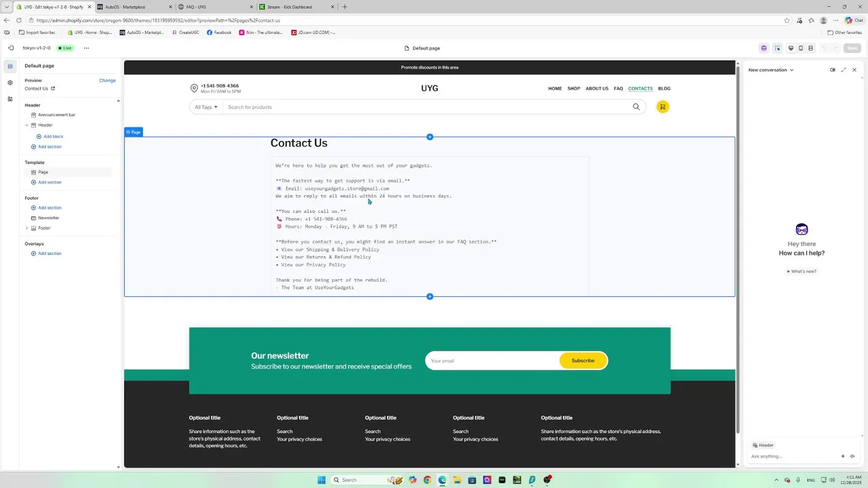The height and width of the screenshot is (488, 868).
Task: Click plus icon below the Page section
Action: 430,296
